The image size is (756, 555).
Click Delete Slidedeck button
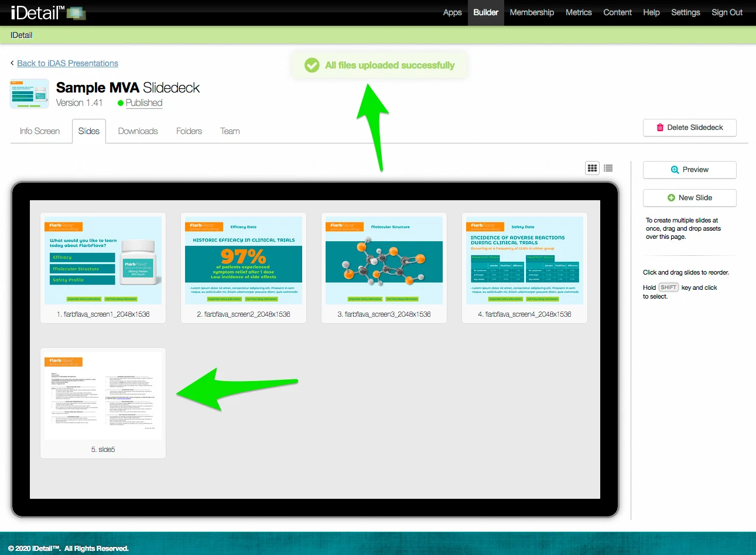(x=690, y=128)
